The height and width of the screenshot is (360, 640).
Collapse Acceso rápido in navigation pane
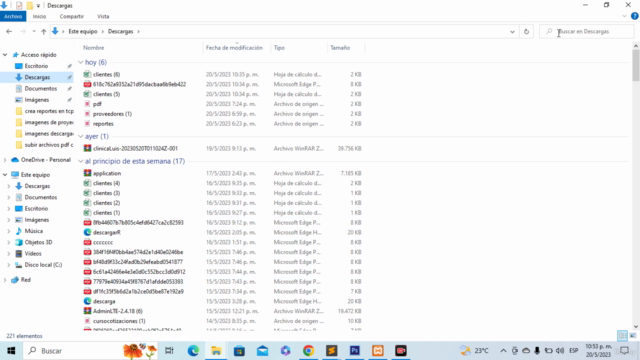[5, 55]
